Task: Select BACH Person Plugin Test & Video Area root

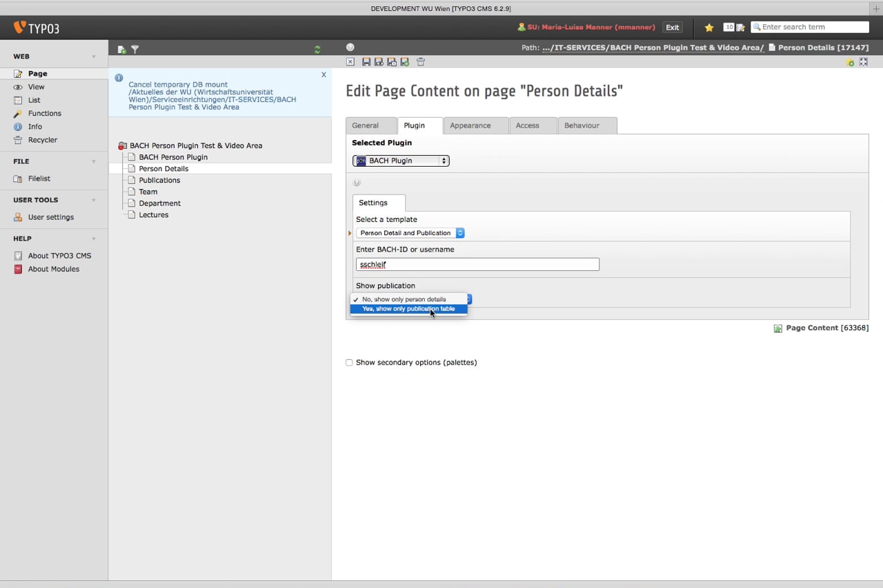Action: pos(196,145)
